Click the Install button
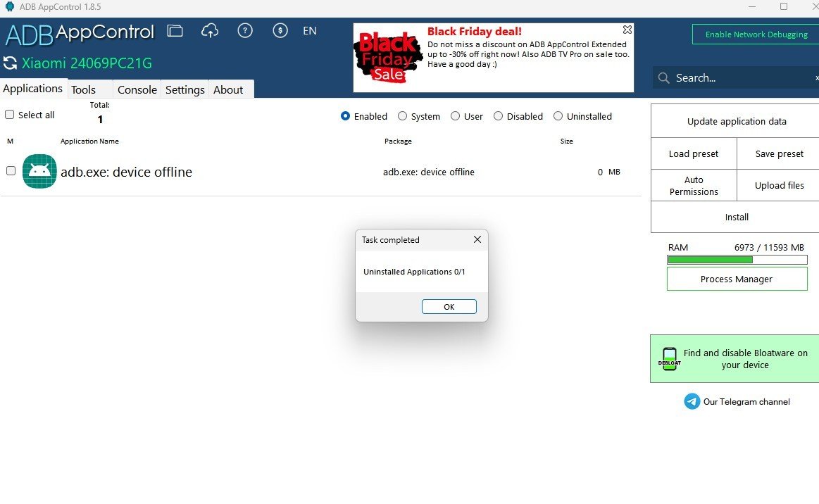The image size is (819, 504). click(737, 217)
